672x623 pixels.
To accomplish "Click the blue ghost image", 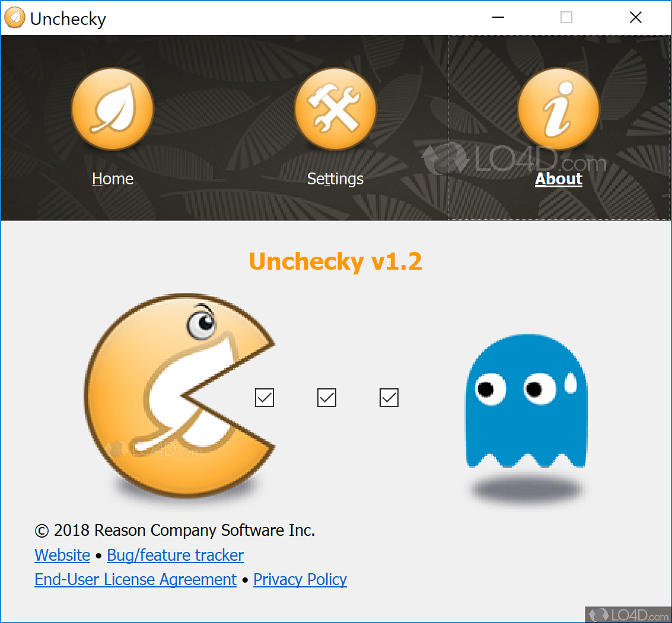I will 526,401.
